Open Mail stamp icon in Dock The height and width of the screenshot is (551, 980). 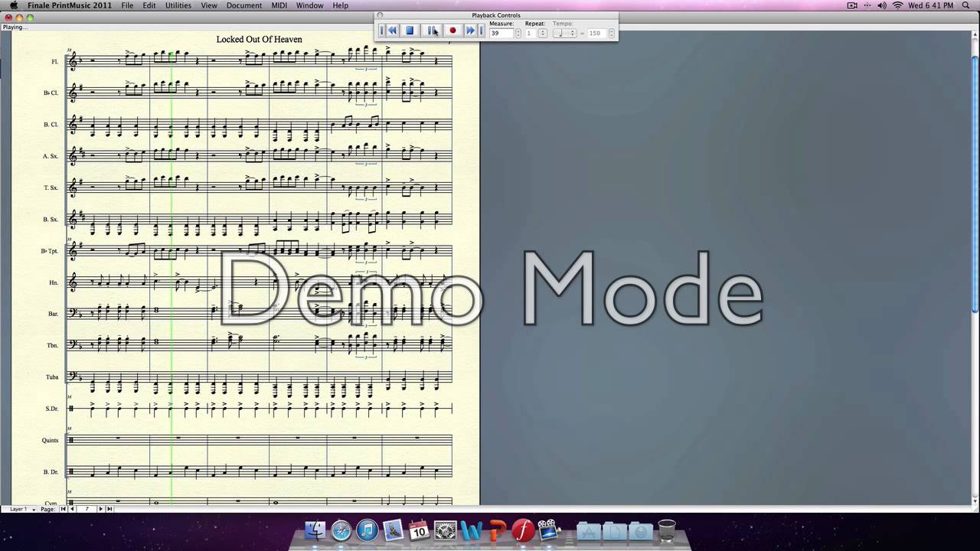pyautogui.click(x=394, y=530)
